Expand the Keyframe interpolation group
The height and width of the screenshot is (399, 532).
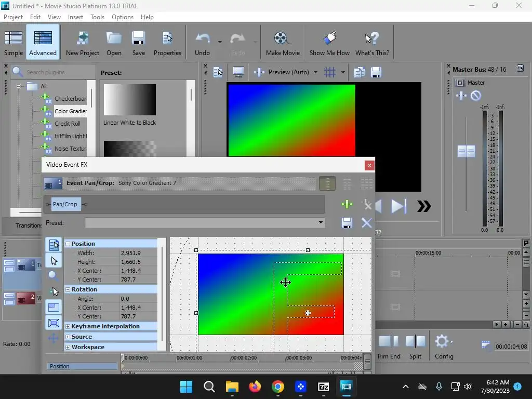point(68,326)
